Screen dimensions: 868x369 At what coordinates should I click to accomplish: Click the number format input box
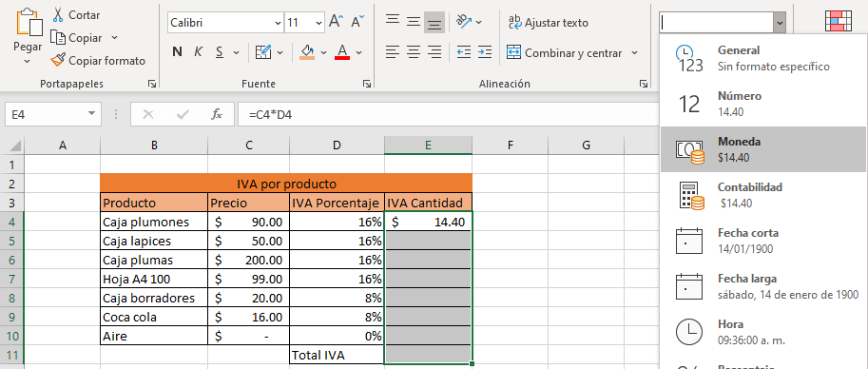[x=716, y=23]
